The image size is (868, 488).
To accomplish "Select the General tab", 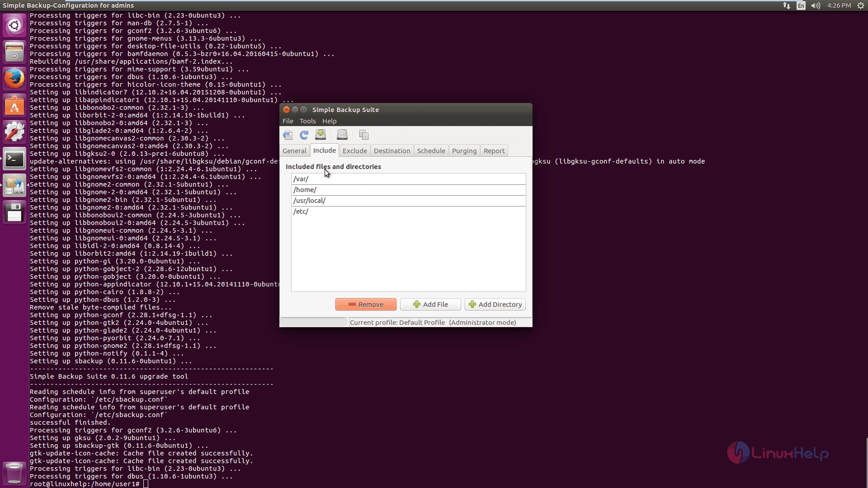I will [x=294, y=150].
